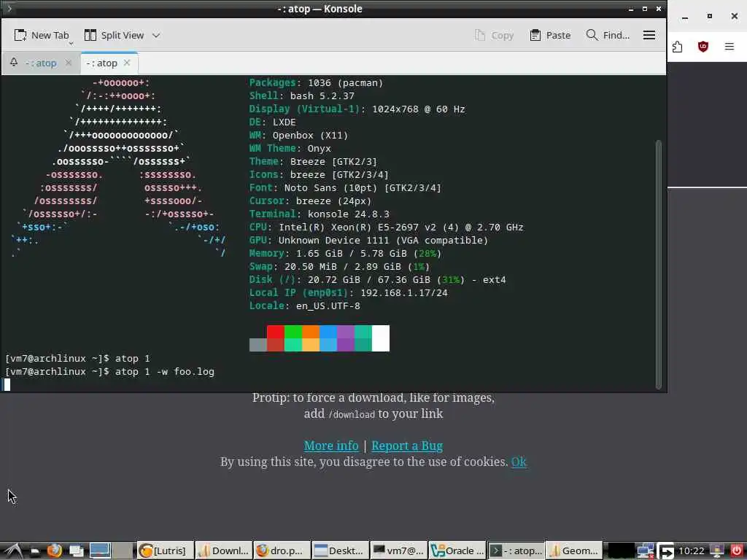Switch to the dro.p... Firefox taskbar window

282,551
